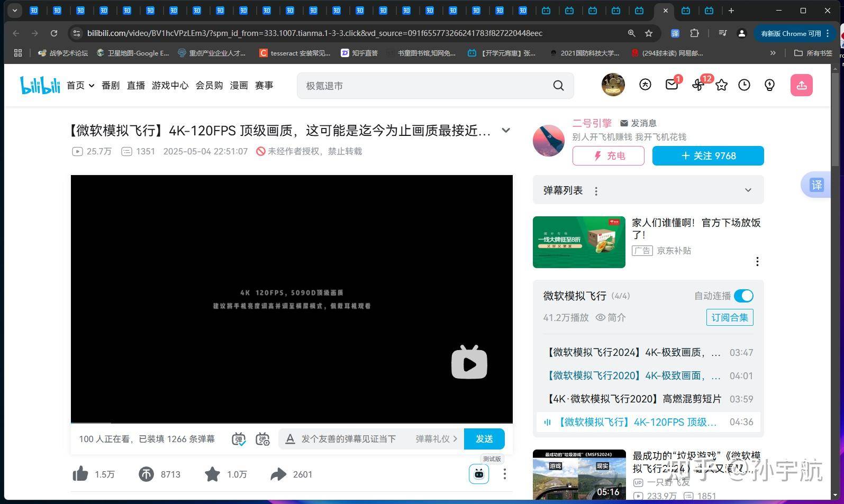Image resolution: width=844 pixels, height=504 pixels.
Task: Share the video with arrow icon
Action: pyautogui.click(x=278, y=474)
